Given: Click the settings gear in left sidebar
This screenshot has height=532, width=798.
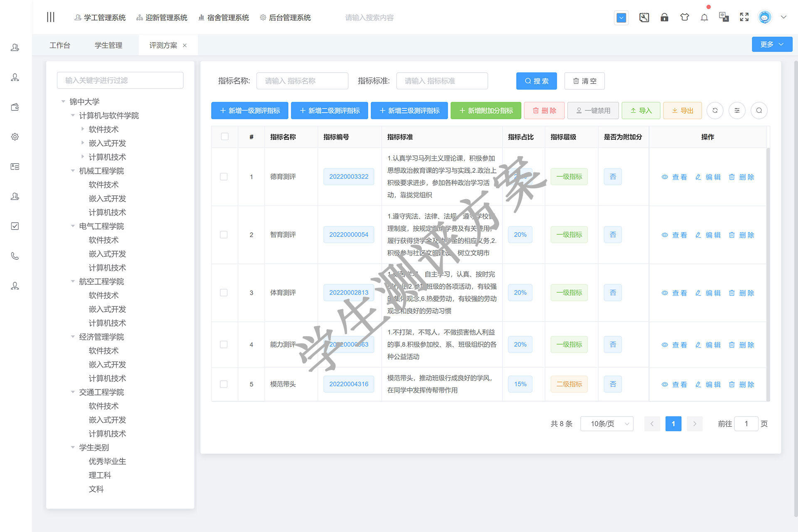Looking at the screenshot, I should (15, 137).
